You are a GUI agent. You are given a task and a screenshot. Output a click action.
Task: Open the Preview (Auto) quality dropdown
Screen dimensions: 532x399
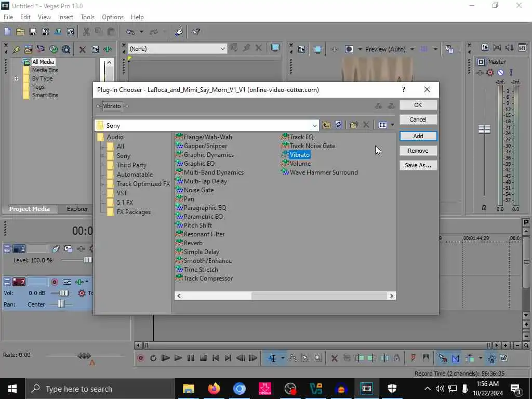(412, 49)
